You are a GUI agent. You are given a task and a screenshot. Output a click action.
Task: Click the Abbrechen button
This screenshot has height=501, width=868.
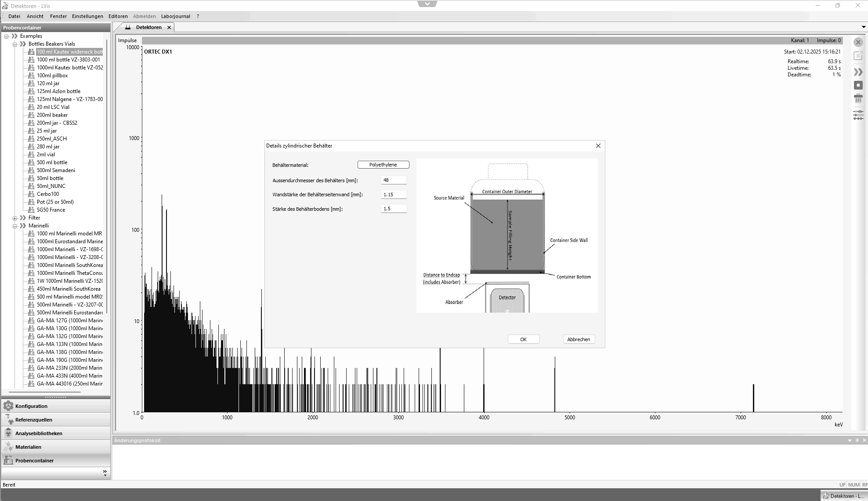(579, 339)
